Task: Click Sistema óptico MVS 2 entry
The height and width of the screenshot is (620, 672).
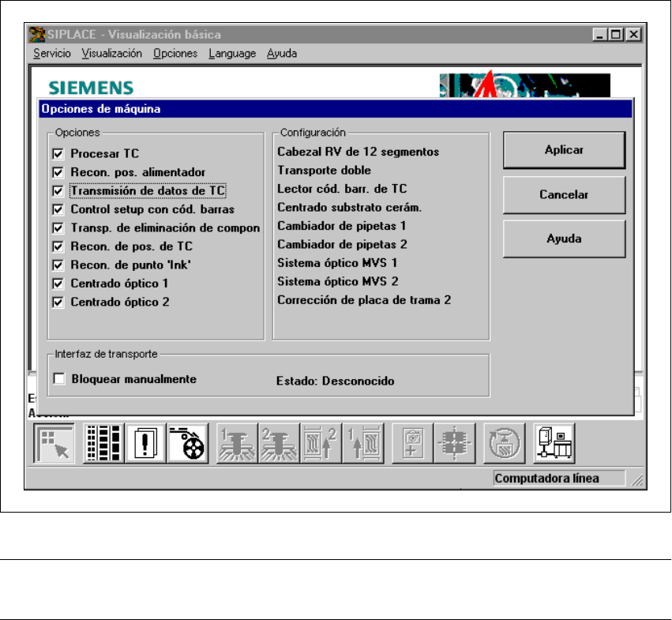Action: tap(338, 281)
